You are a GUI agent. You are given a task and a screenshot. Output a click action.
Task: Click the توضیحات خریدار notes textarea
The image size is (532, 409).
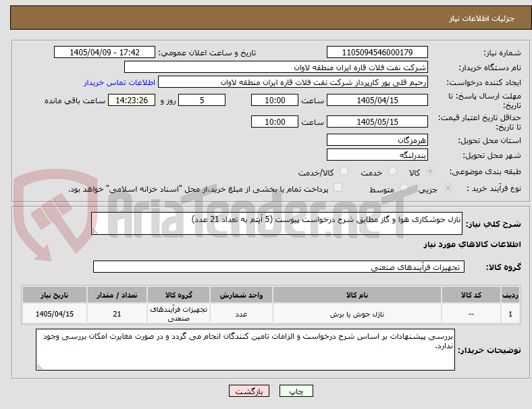tap(245, 350)
